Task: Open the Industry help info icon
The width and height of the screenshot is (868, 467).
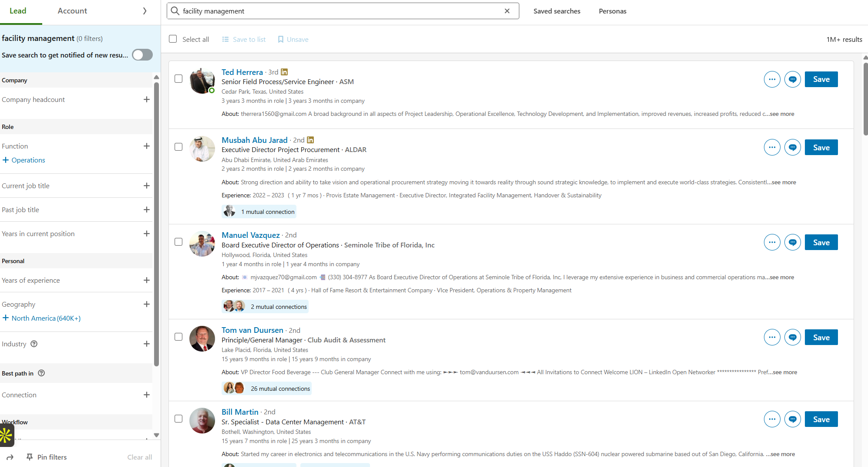Action: coord(34,344)
